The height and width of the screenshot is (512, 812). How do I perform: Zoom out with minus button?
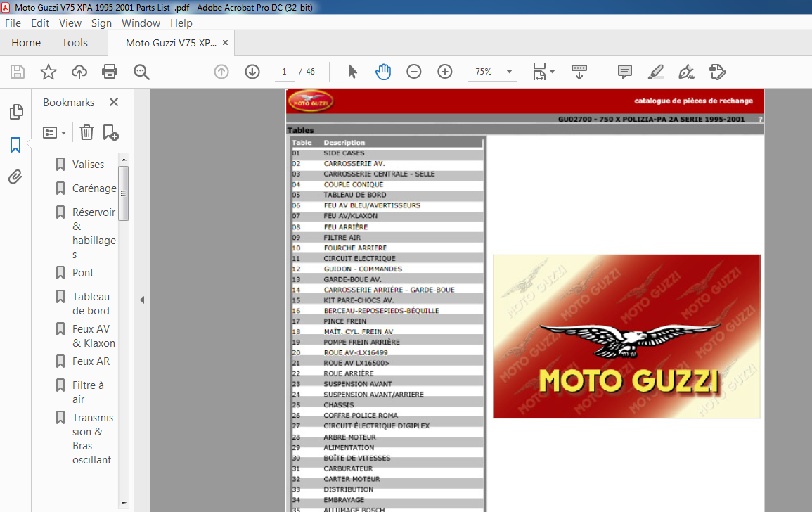[414, 72]
